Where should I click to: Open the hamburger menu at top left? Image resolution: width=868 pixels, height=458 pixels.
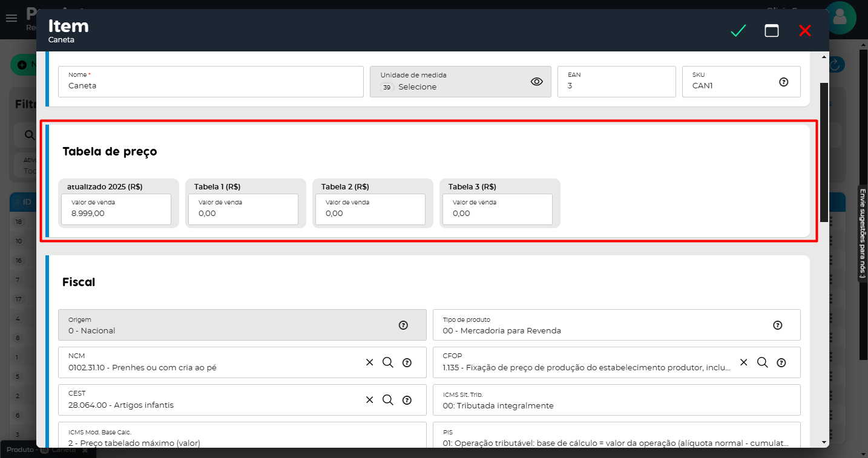click(11, 18)
